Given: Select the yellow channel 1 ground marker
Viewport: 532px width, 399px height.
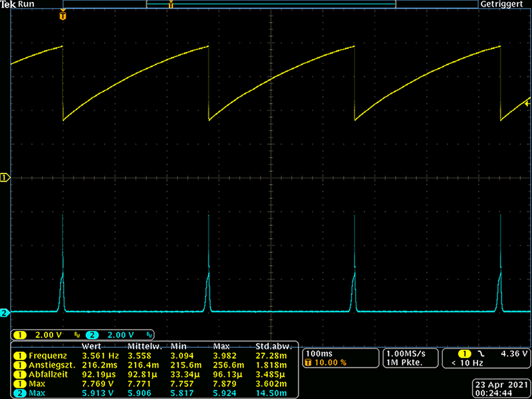Looking at the screenshot, I should (x=5, y=178).
